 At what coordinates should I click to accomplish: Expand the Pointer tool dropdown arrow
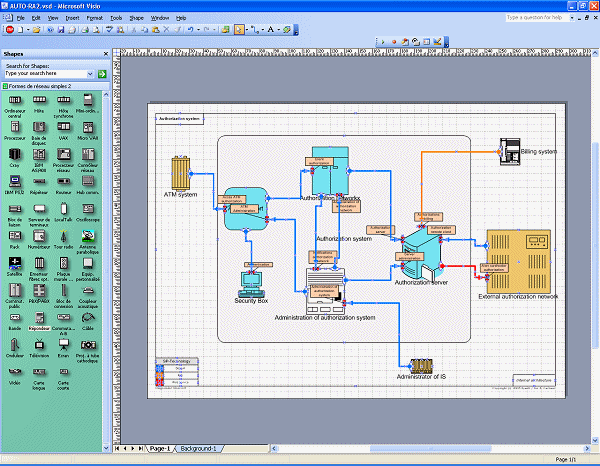pos(246,30)
